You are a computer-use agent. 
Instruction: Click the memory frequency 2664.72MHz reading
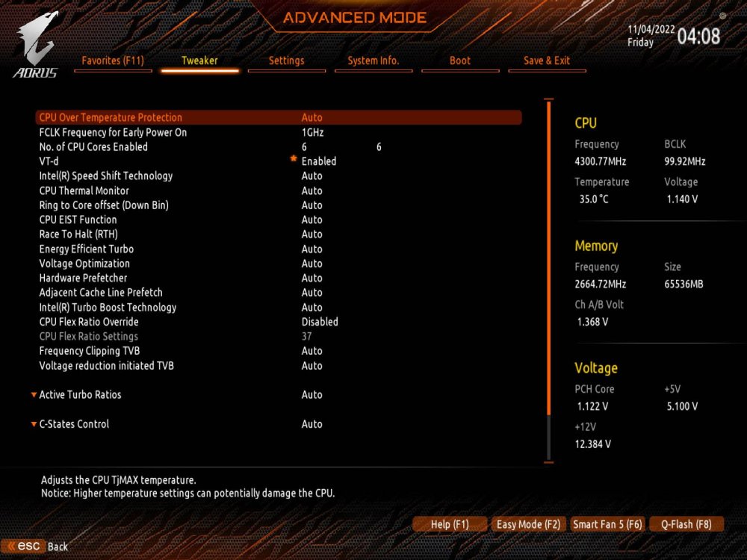pyautogui.click(x=601, y=284)
